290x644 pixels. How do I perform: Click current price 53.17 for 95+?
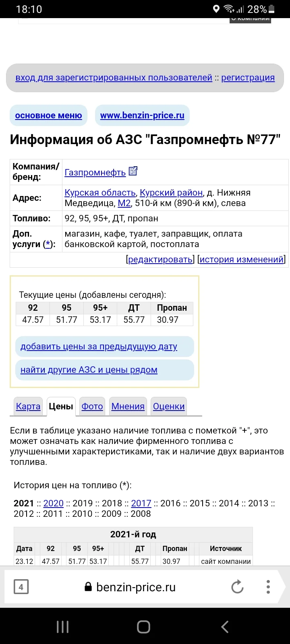[x=100, y=320]
